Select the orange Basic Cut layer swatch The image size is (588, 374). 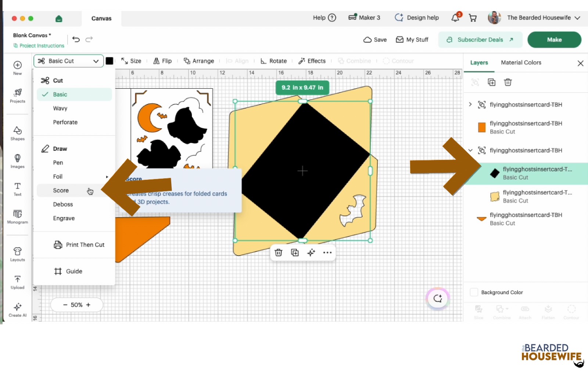482,127
